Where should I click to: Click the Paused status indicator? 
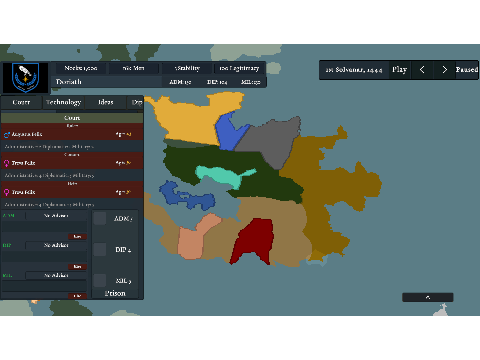pos(467,70)
